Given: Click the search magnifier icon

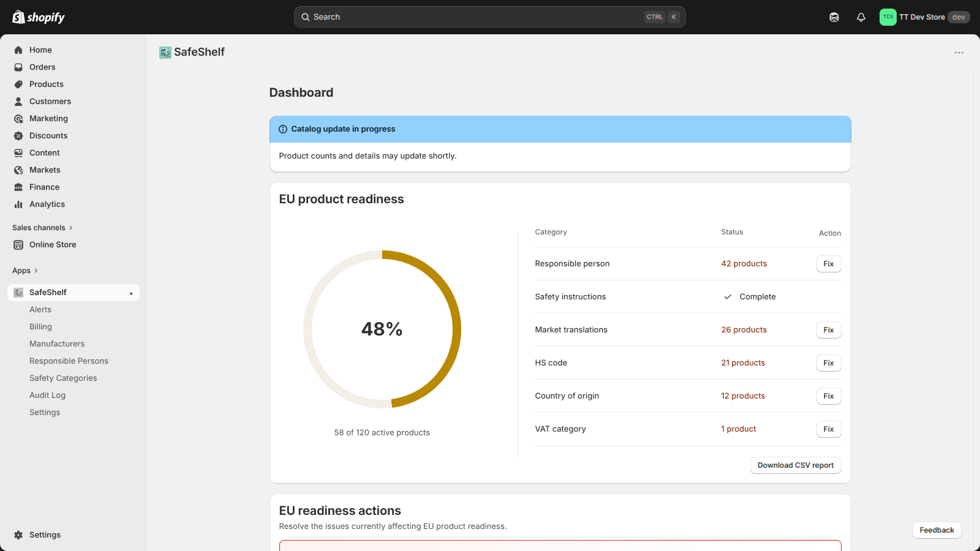Looking at the screenshot, I should point(306,17).
